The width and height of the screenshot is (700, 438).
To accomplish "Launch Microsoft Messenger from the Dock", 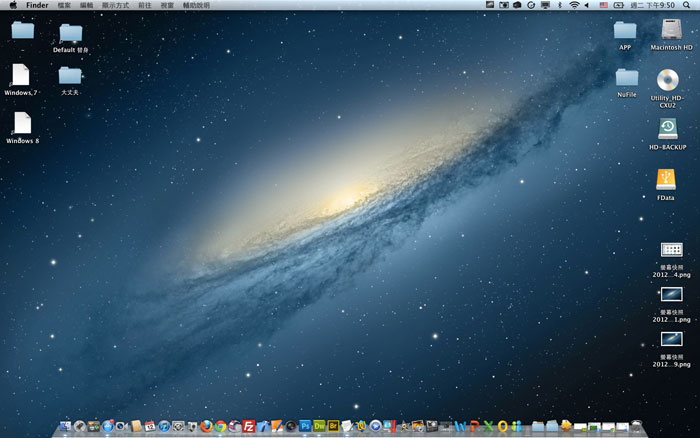I will [x=516, y=427].
